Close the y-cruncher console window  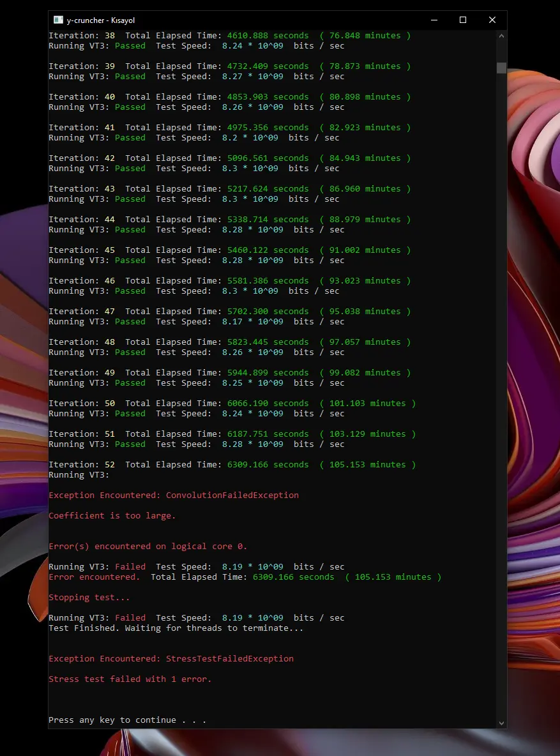(492, 20)
